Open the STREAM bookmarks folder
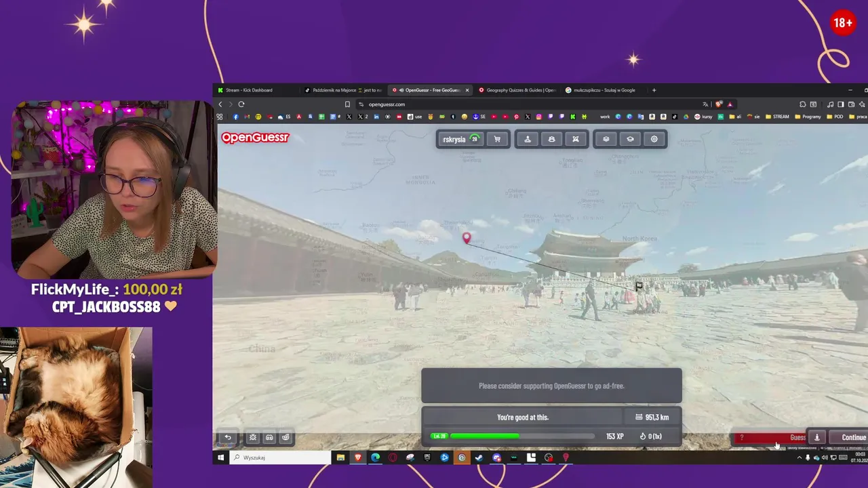This screenshot has width=868, height=488. pyautogui.click(x=777, y=117)
